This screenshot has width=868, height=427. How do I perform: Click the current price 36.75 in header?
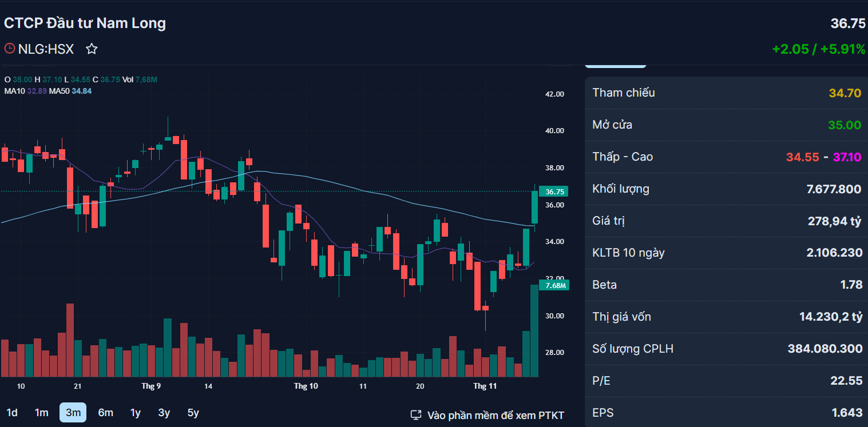coord(848,23)
